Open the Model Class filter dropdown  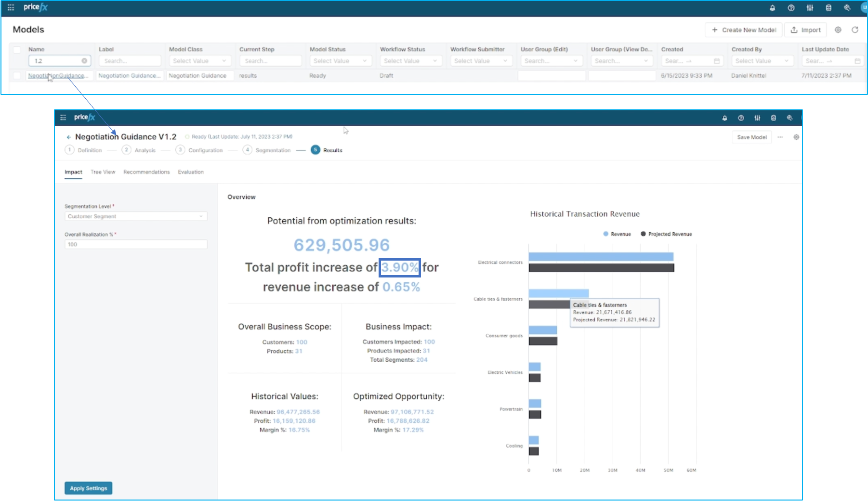pyautogui.click(x=199, y=61)
